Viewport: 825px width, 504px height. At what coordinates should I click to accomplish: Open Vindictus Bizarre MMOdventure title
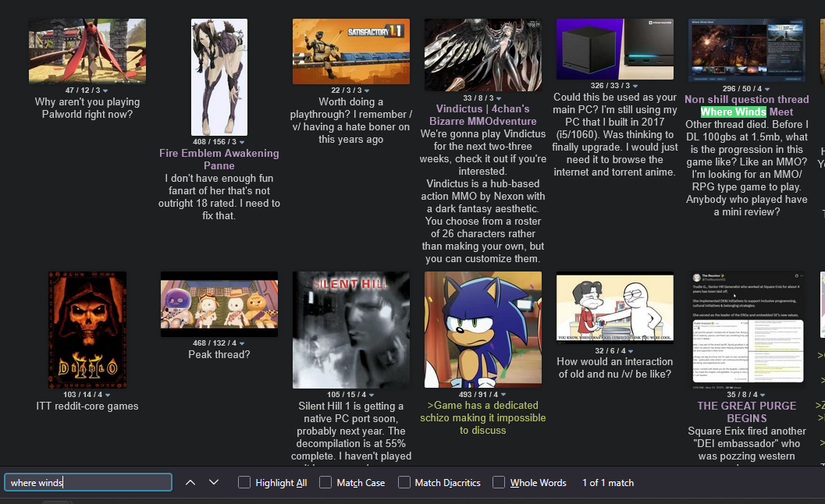[x=483, y=115]
